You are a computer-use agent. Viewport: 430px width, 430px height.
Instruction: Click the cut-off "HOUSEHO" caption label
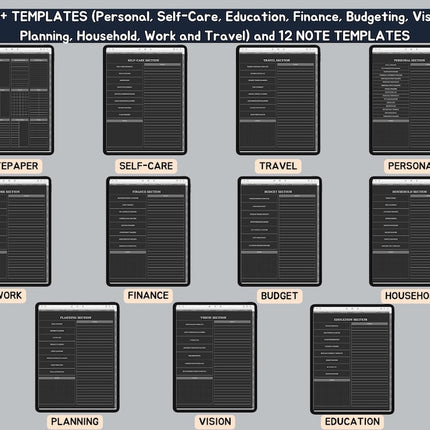coord(406,296)
